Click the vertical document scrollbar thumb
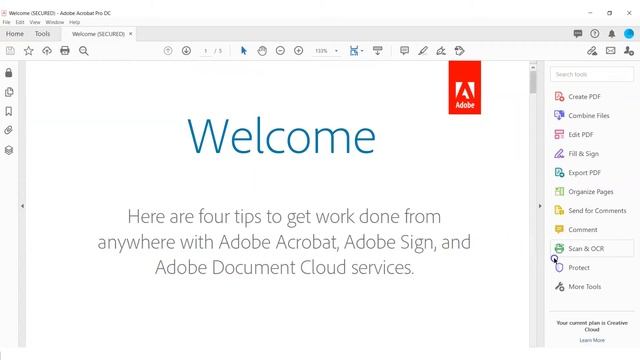 [x=533, y=82]
